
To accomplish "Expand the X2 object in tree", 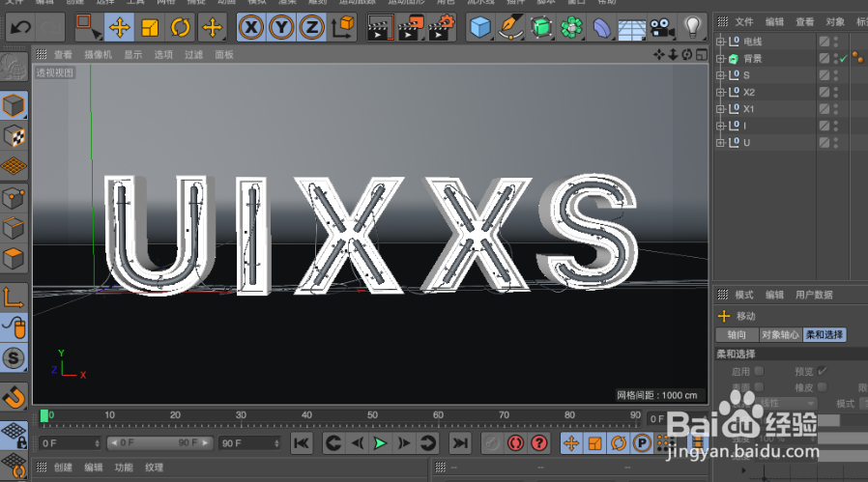I will 720,92.
